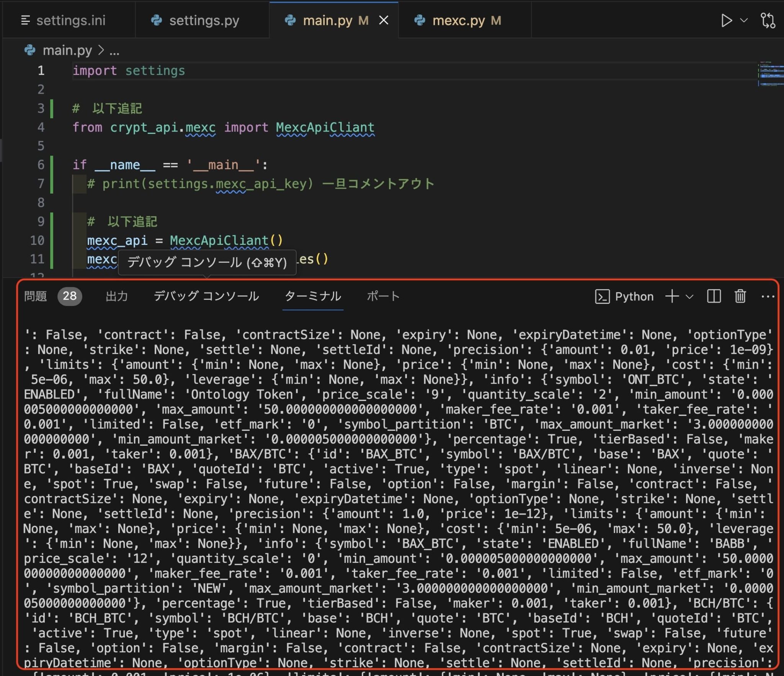Open the terminal profile dropdown next to plus
Image resolution: width=784 pixels, height=676 pixels.
pos(689,296)
